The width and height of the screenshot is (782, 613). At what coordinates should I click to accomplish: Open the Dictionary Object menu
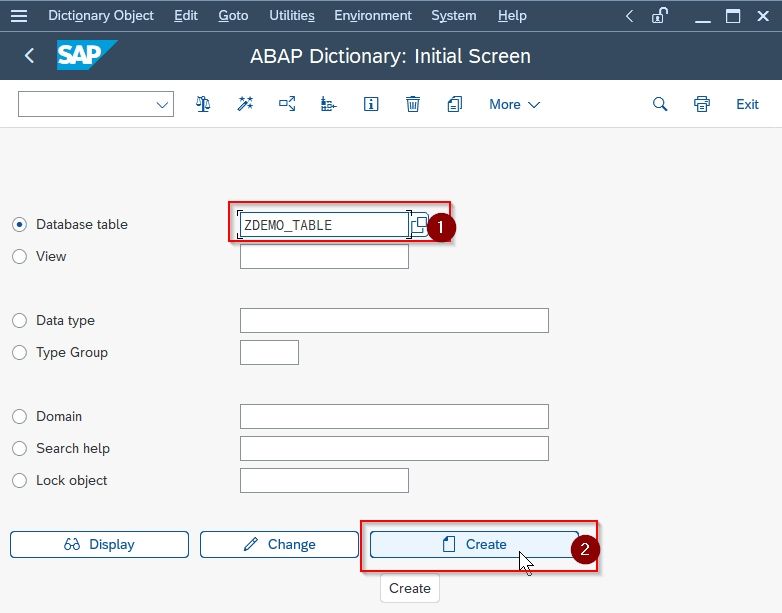(x=101, y=16)
